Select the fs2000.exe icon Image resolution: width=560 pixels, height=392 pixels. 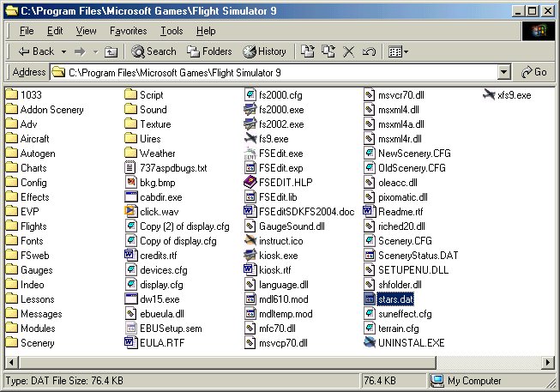250,109
